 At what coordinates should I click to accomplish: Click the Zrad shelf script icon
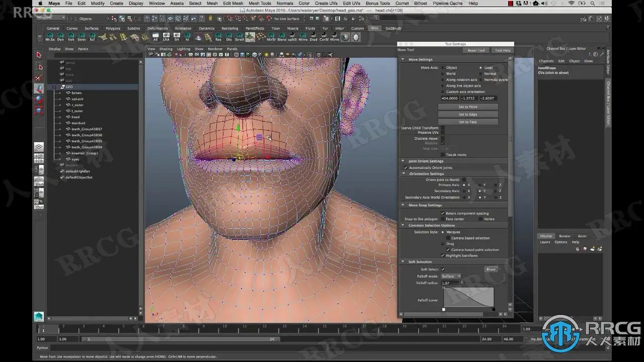[313, 37]
